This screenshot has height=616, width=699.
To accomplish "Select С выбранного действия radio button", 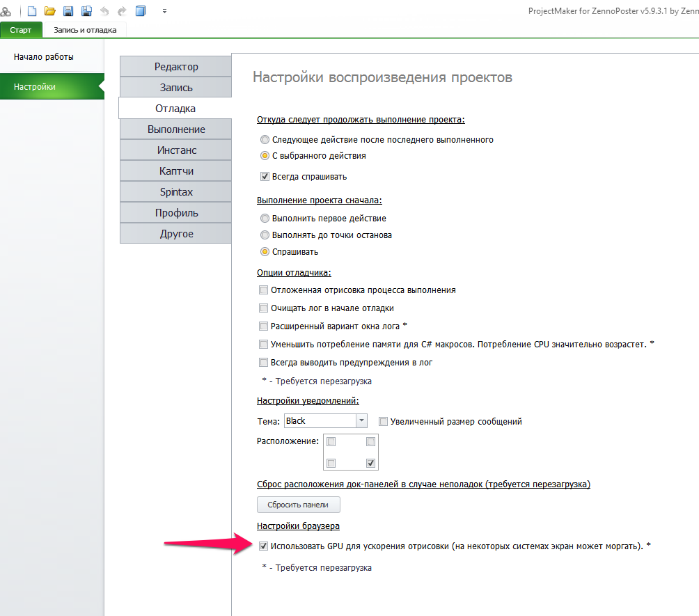I will pyautogui.click(x=265, y=155).
